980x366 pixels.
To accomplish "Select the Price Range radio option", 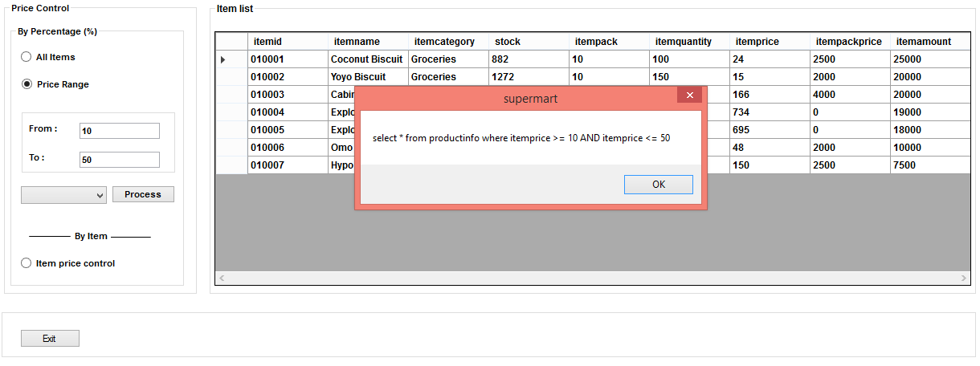I will pyautogui.click(x=27, y=84).
